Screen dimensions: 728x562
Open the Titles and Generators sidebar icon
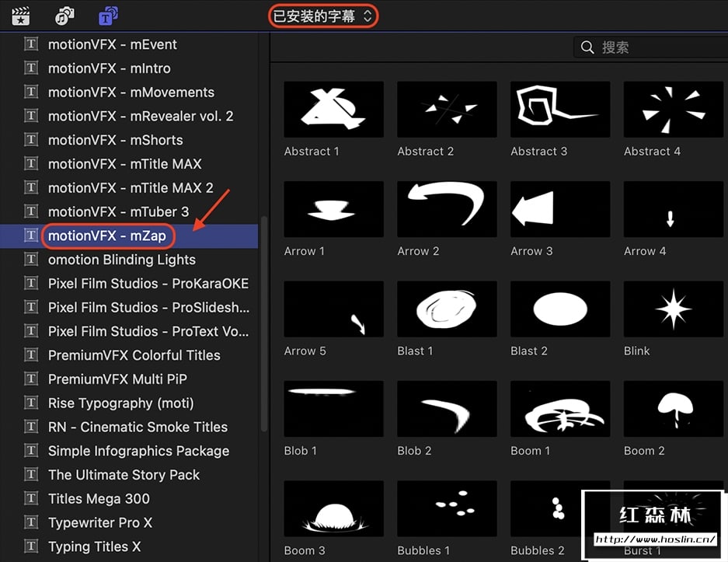pyautogui.click(x=108, y=16)
